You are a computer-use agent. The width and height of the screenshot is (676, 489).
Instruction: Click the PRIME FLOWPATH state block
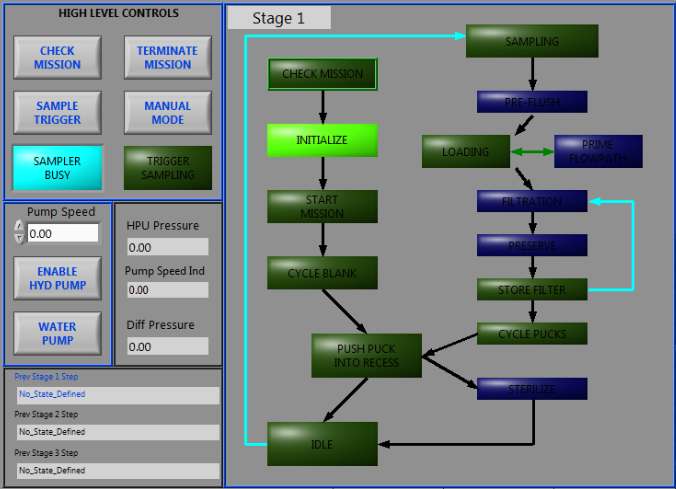click(x=598, y=151)
